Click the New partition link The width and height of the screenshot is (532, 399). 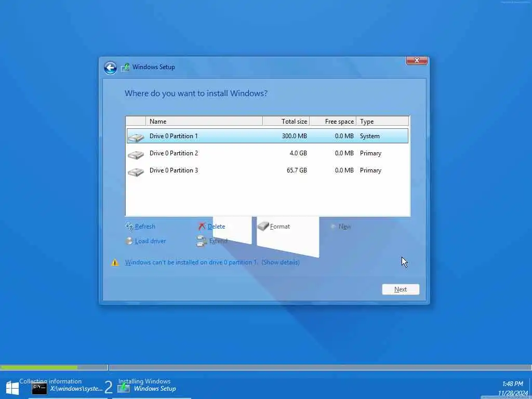tap(344, 227)
